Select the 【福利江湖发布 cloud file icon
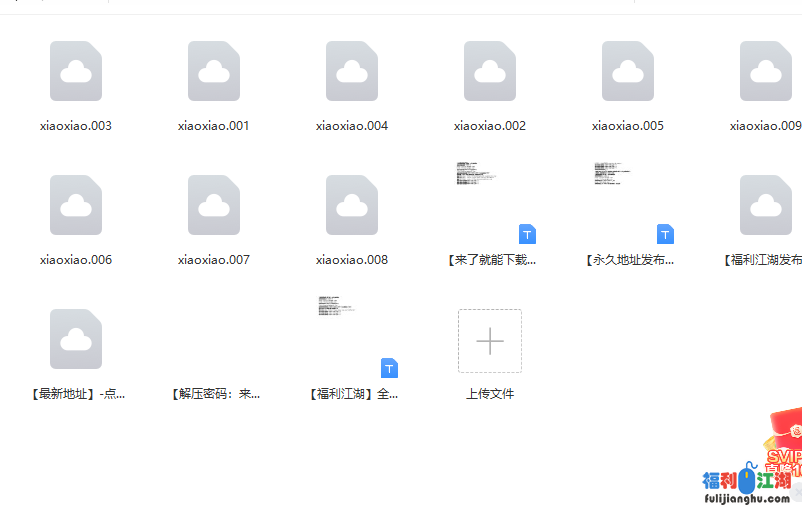Viewport: 802px width, 514px height. [766, 205]
